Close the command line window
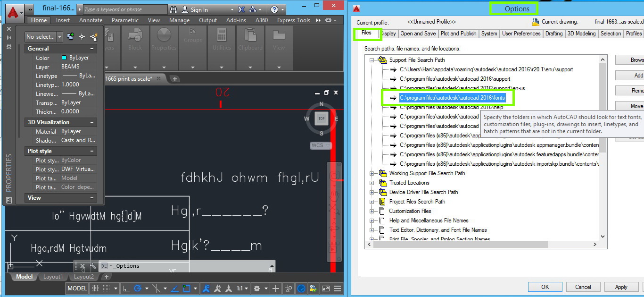The image size is (644, 297). [x=83, y=266]
